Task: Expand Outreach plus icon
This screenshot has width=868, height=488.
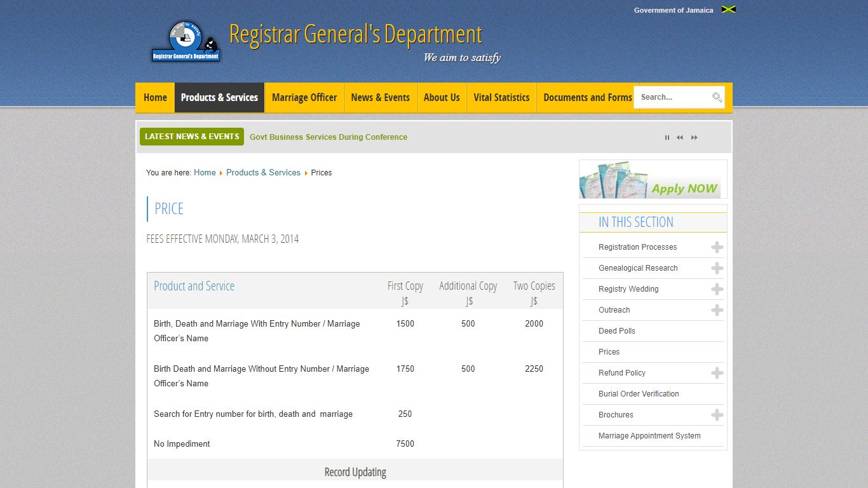Action: pos(717,310)
